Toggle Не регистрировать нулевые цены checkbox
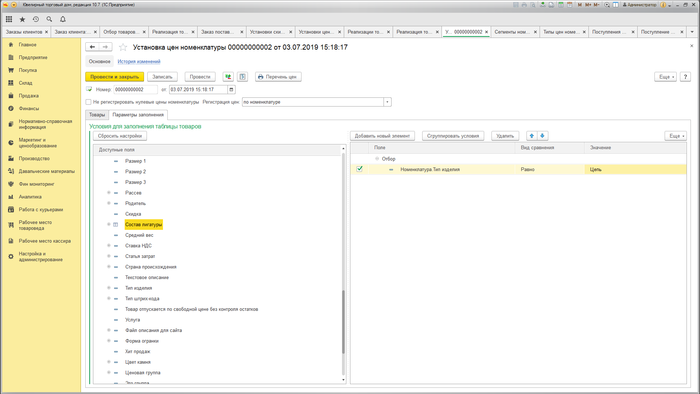Viewport: 700px width, 394px height. pos(88,102)
